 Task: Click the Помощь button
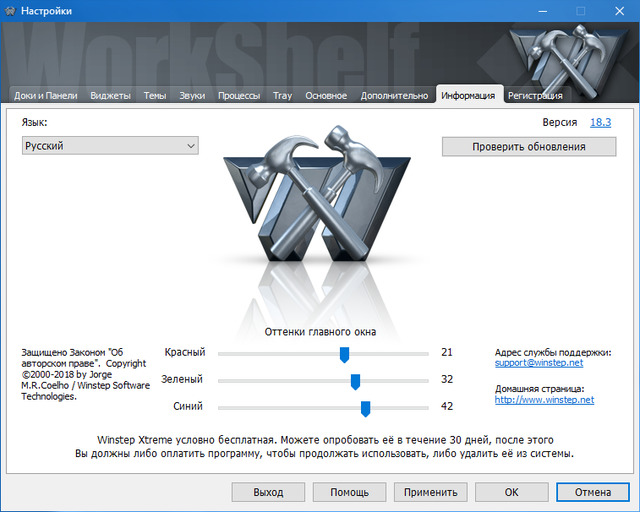tap(349, 492)
